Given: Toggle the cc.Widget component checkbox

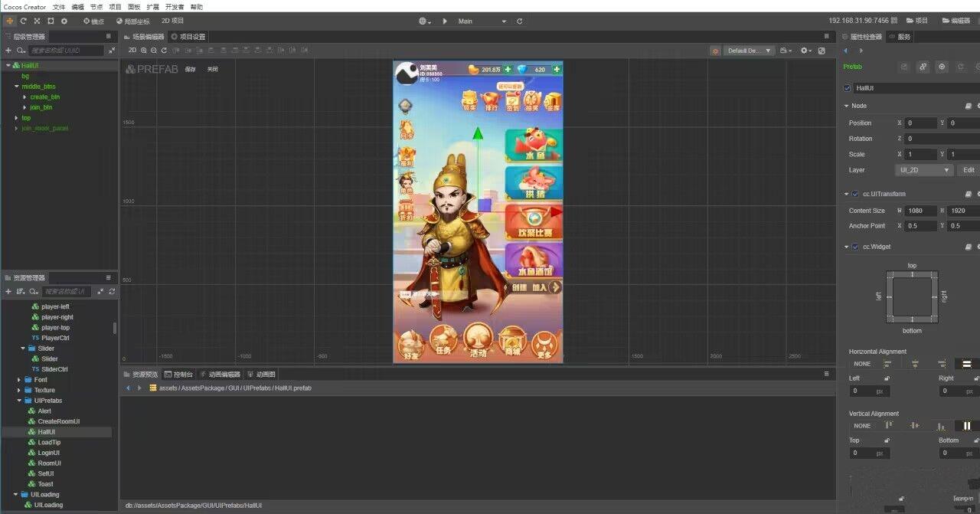Looking at the screenshot, I should click(x=855, y=247).
